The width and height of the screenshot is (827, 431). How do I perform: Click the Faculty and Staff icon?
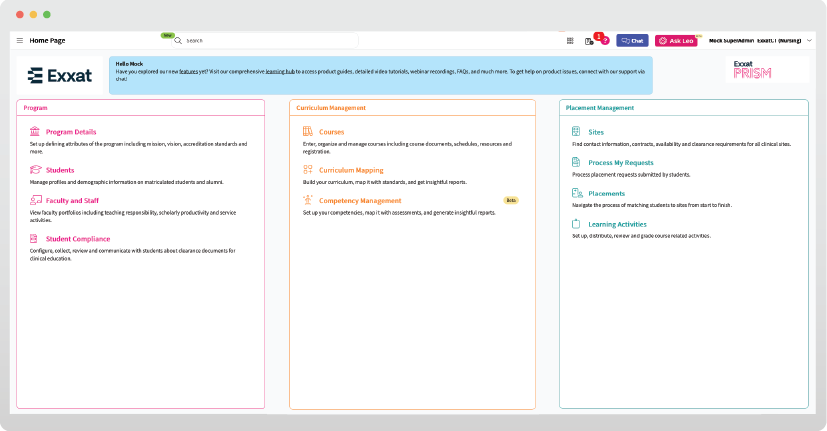pyautogui.click(x=35, y=200)
